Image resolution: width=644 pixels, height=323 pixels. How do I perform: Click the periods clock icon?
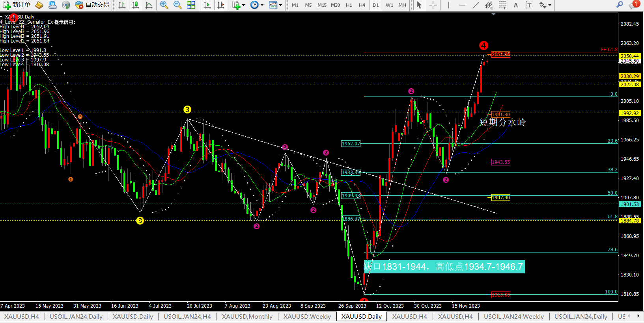254,5
